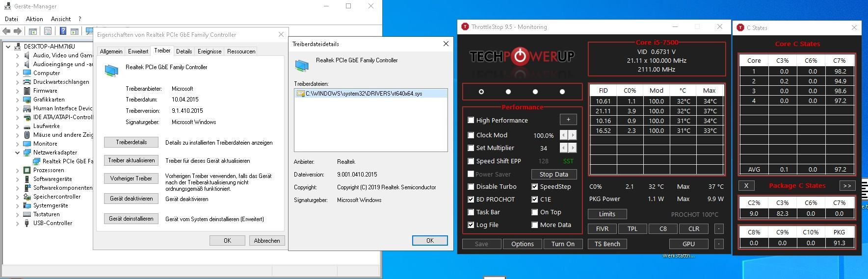Image resolution: width=868 pixels, height=279 pixels.
Task: Select the Monitore category icon
Action: 27,144
